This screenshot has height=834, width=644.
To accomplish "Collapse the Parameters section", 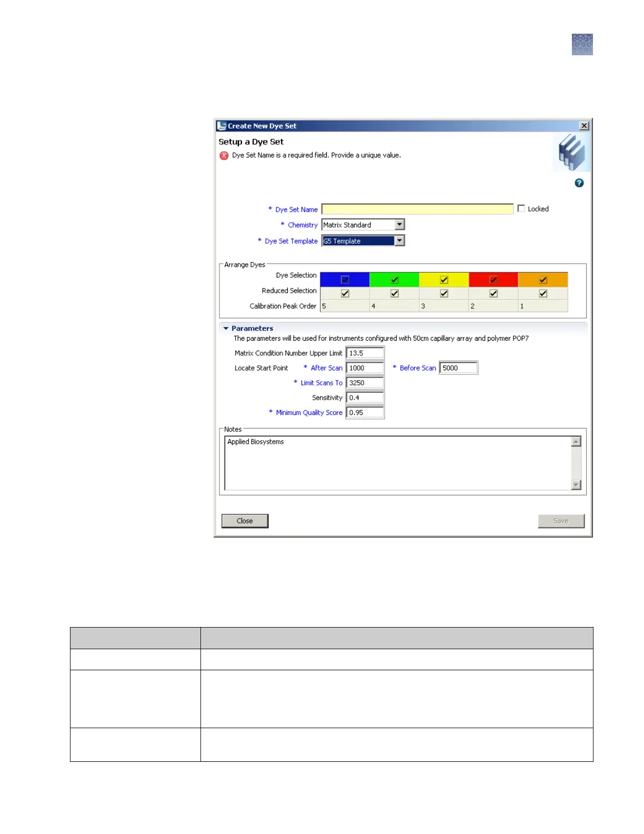I will click(x=226, y=329).
